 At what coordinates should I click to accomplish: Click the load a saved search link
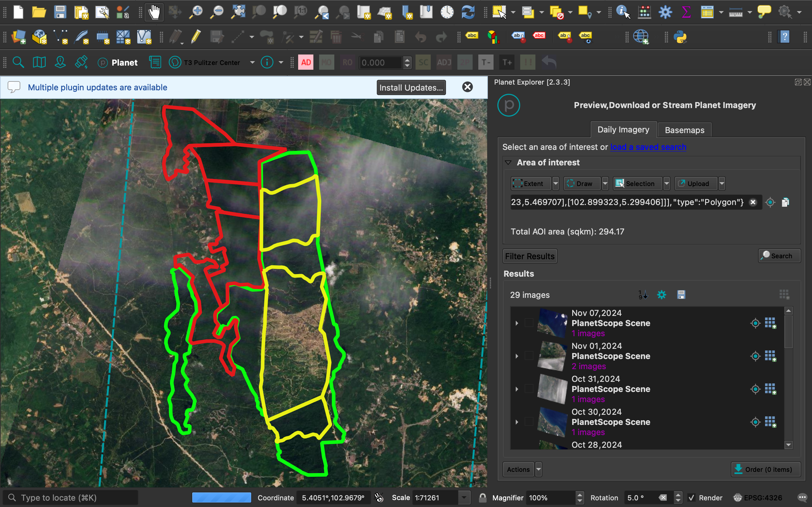coord(648,147)
